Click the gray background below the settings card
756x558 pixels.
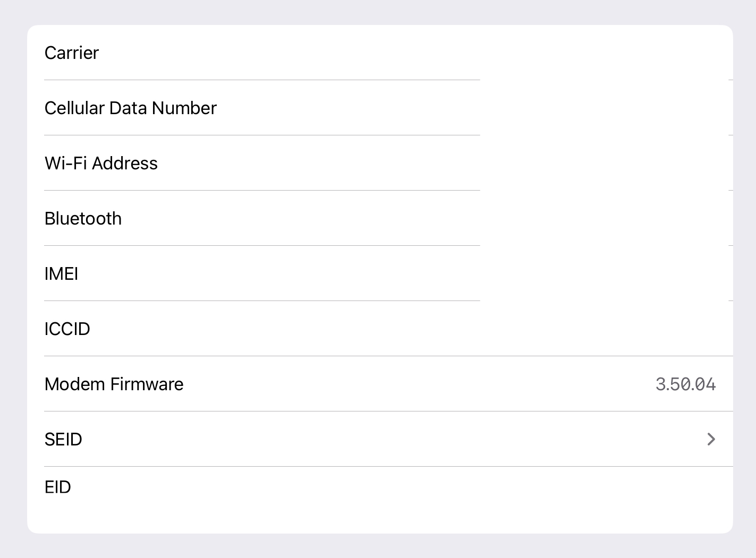[378, 546]
